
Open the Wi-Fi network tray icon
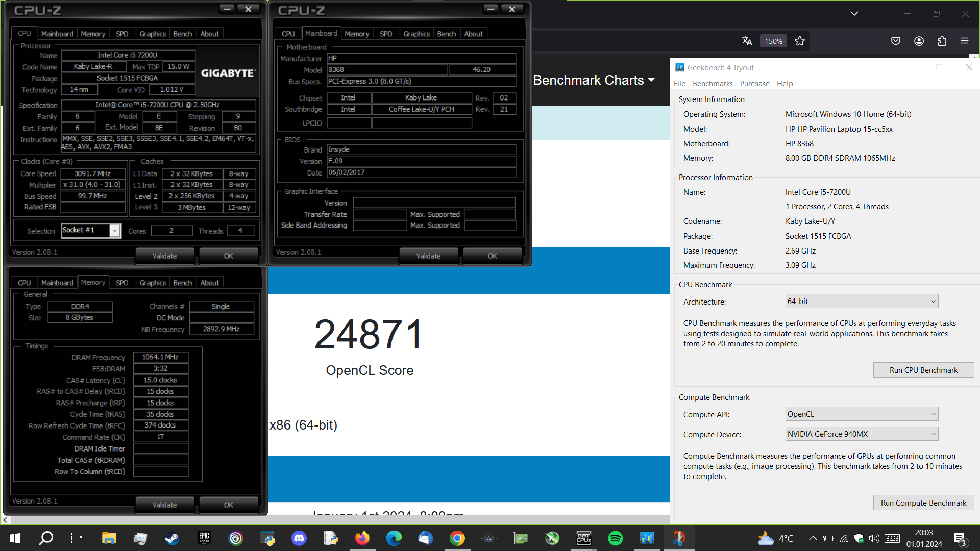tap(844, 538)
